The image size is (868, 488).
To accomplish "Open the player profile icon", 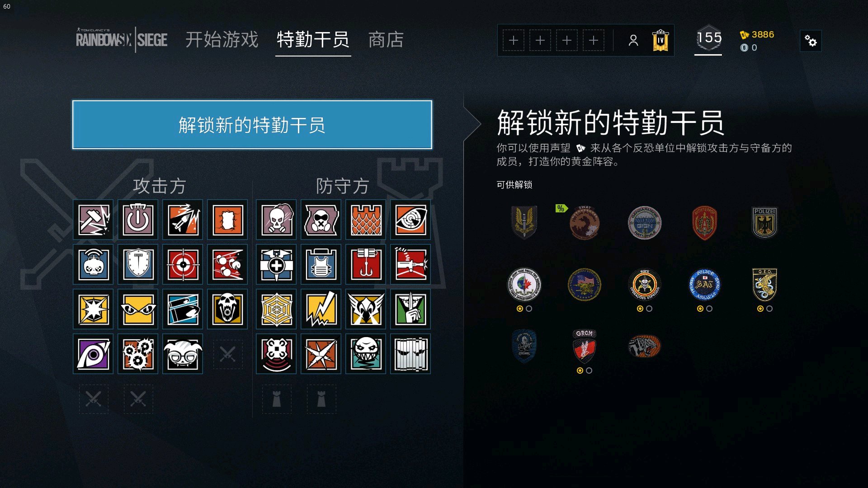I will [633, 41].
